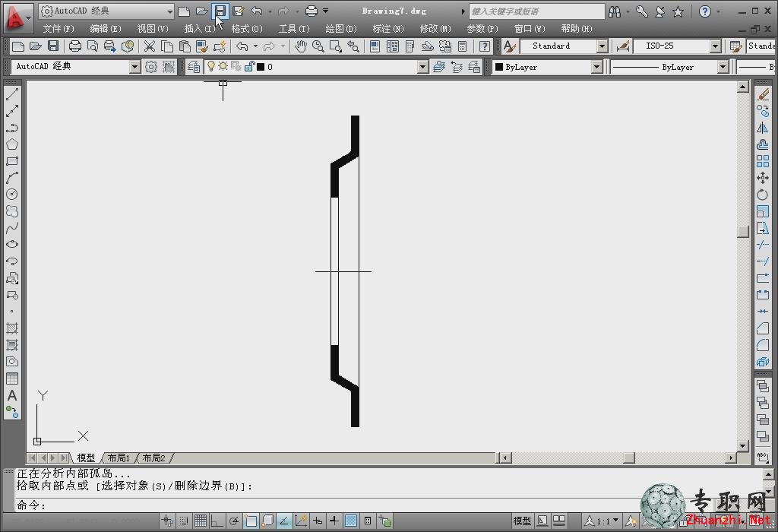
Task: Select the Spline drawing tool
Action: [12, 228]
